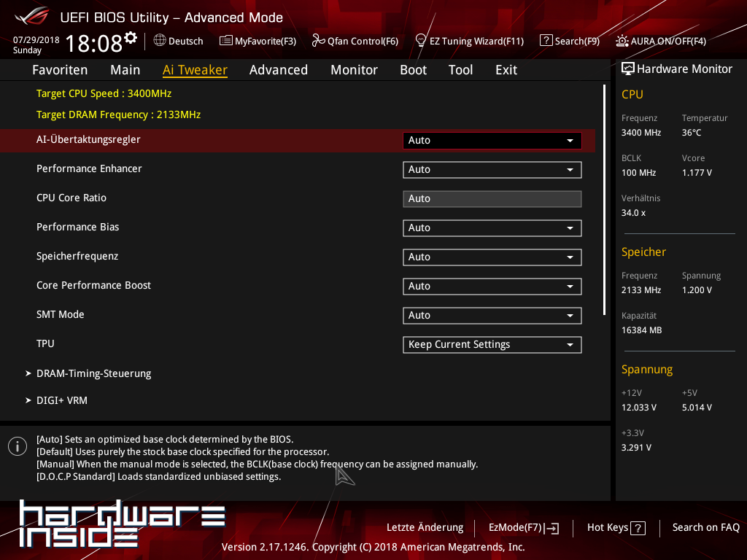Viewport: 747px width, 560px height.
Task: Click the ROG logo at top left
Action: pyautogui.click(x=31, y=17)
